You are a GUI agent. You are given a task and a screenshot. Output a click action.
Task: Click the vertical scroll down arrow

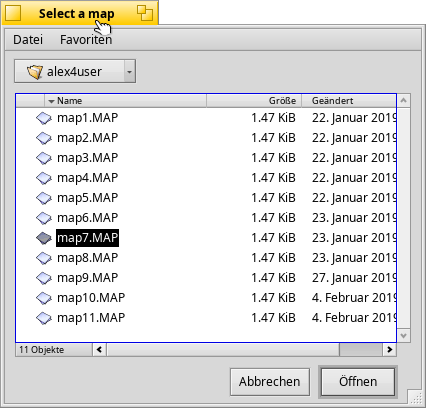click(x=403, y=336)
